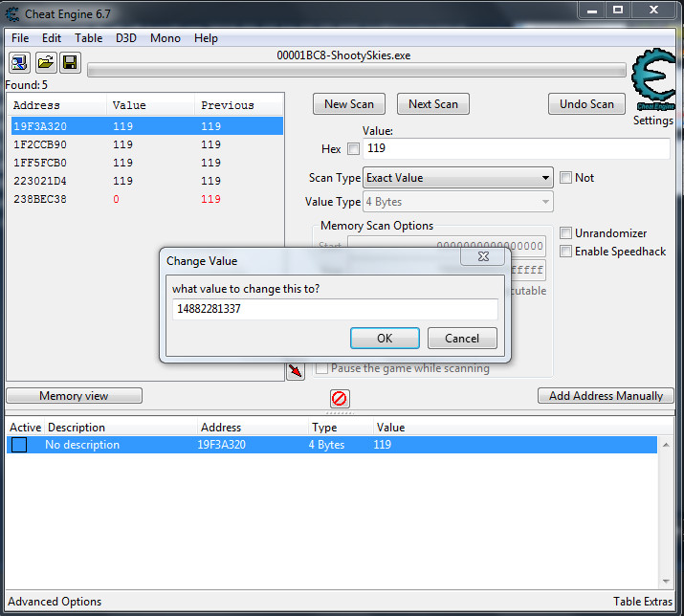Toggle Enable Speedhack checkbox
This screenshot has width=684, height=616.
coord(565,252)
